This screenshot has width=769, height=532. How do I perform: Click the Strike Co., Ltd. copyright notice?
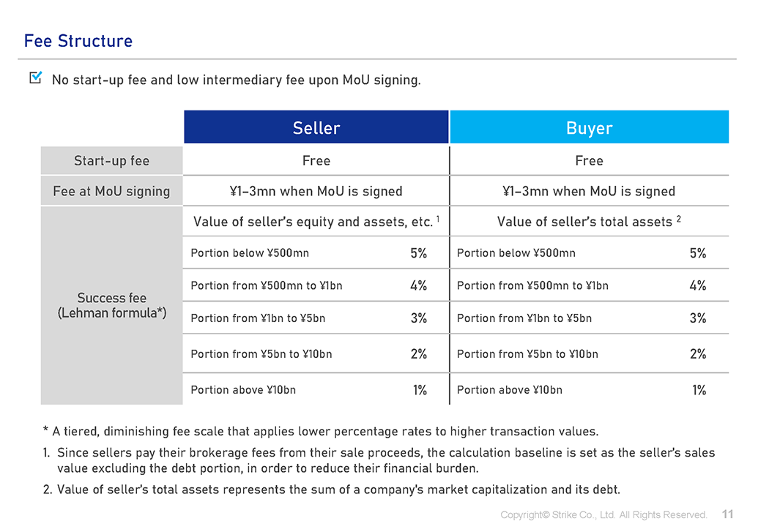pos(603,515)
